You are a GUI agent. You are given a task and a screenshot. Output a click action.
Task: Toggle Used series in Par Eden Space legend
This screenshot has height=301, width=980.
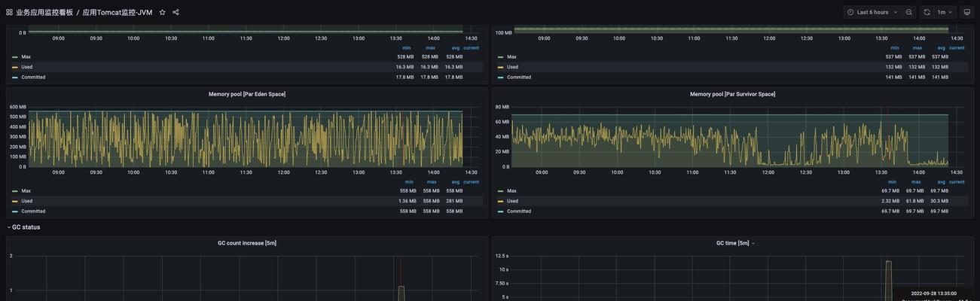point(27,201)
